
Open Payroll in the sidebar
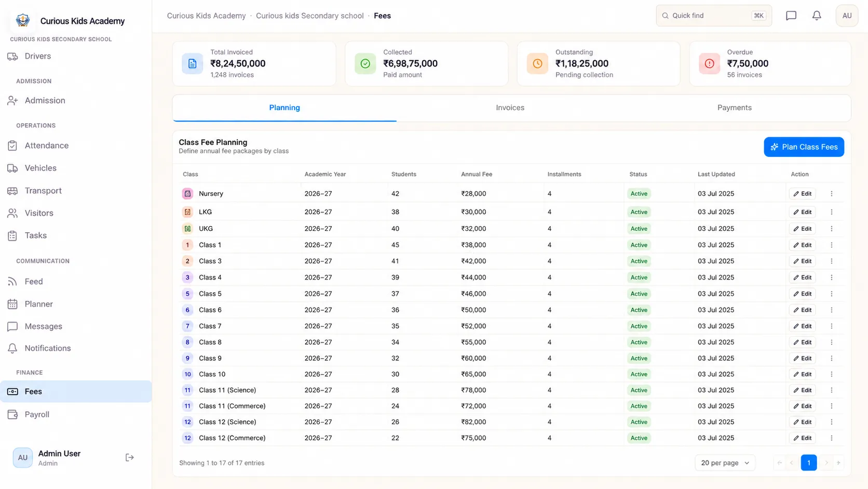pos(76,414)
